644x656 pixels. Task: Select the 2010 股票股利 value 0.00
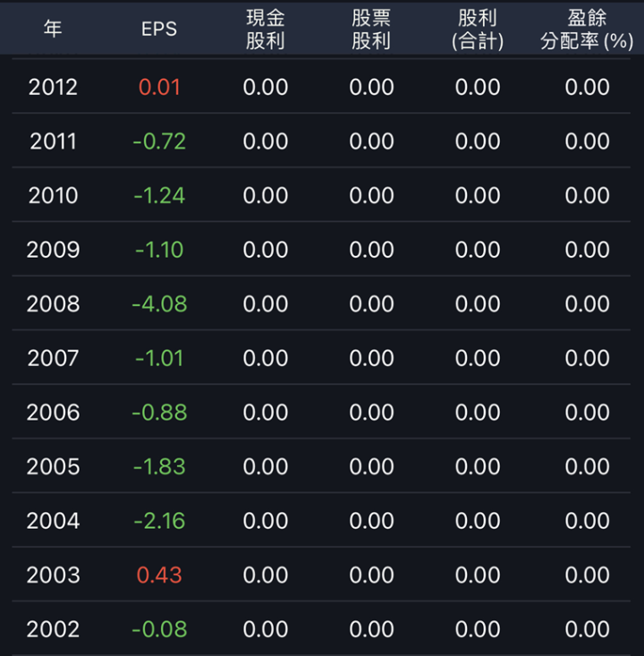pyautogui.click(x=371, y=195)
